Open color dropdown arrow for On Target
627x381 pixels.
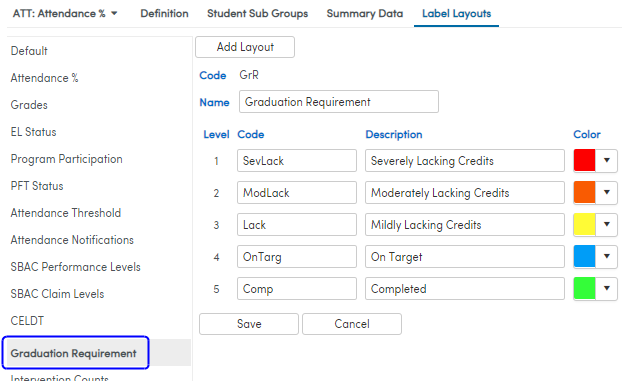[x=607, y=256]
